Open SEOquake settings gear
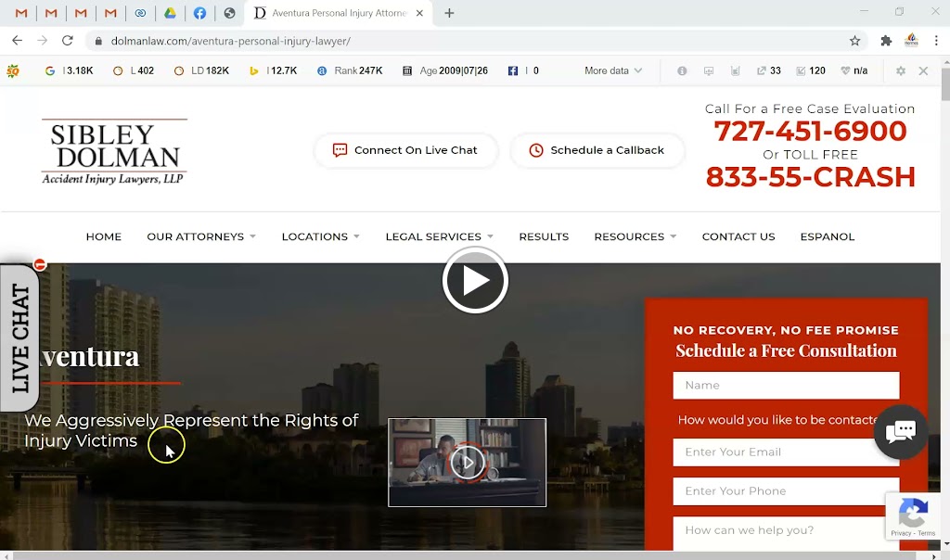This screenshot has height=560, width=950. pyautogui.click(x=901, y=70)
